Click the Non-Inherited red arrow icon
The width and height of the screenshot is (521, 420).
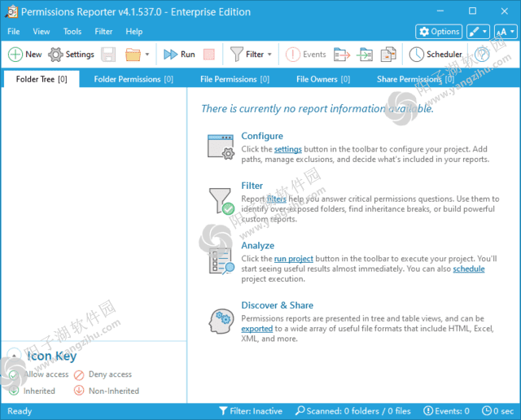tap(79, 391)
